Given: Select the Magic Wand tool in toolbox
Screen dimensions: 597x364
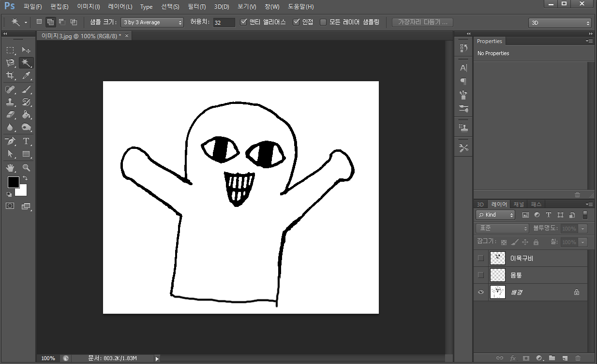Looking at the screenshot, I should [x=26, y=63].
